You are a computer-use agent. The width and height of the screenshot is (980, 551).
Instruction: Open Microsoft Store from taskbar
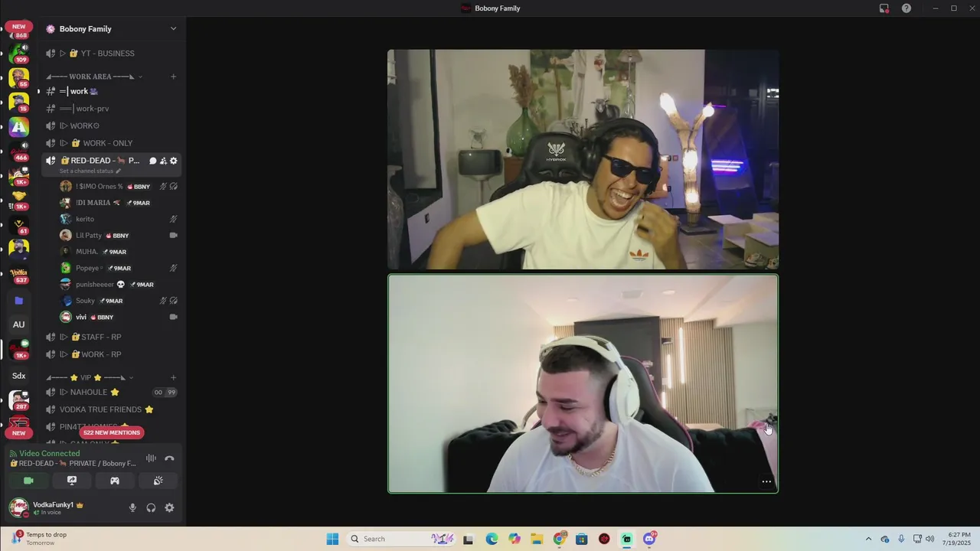click(x=582, y=539)
